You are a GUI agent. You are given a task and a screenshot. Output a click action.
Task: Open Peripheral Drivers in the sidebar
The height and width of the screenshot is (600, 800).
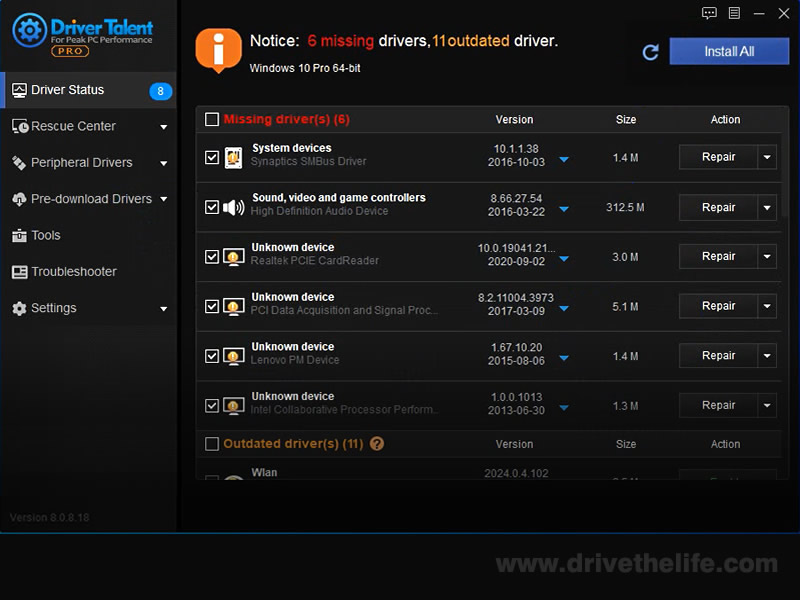89,163
